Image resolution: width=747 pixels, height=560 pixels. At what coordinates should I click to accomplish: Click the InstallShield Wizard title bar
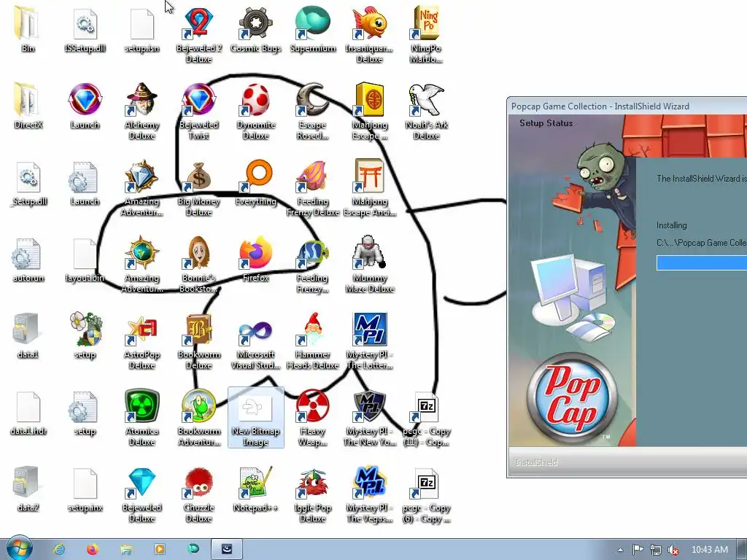(x=627, y=106)
